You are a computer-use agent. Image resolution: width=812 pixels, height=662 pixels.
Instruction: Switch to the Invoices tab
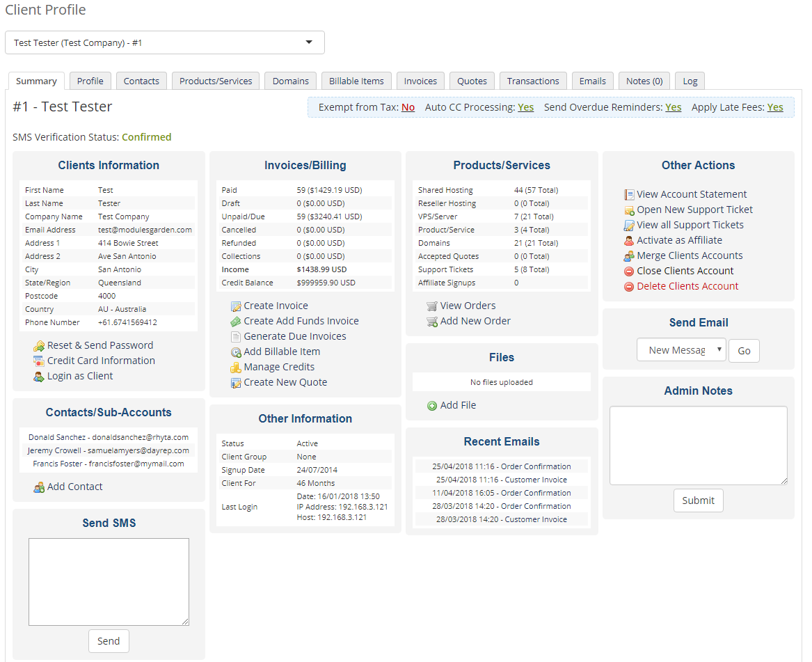pyautogui.click(x=420, y=80)
